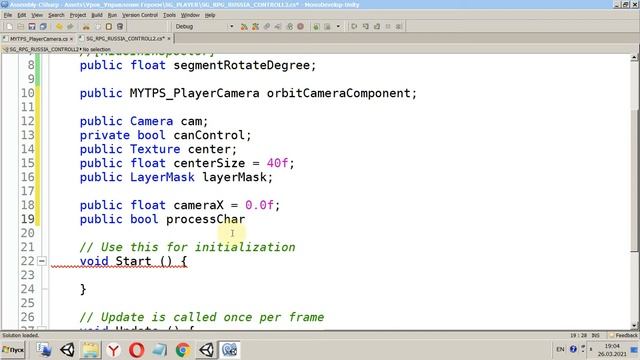Screen dimensions: 640x360
Task: Click 'MYTPS_PlayerCamera' type on line 10
Action: 194,93
